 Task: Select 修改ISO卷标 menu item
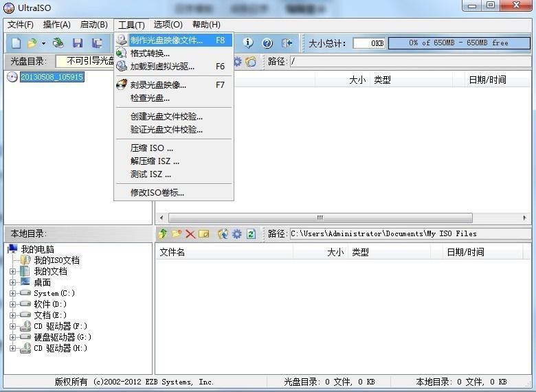point(157,193)
